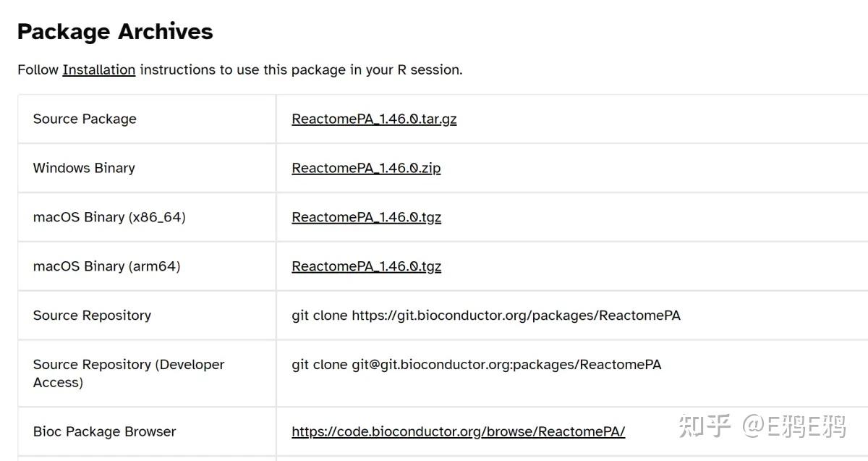
Task: Download the ReactomePA_1.46.0.tar.gz source package
Action: [x=374, y=119]
